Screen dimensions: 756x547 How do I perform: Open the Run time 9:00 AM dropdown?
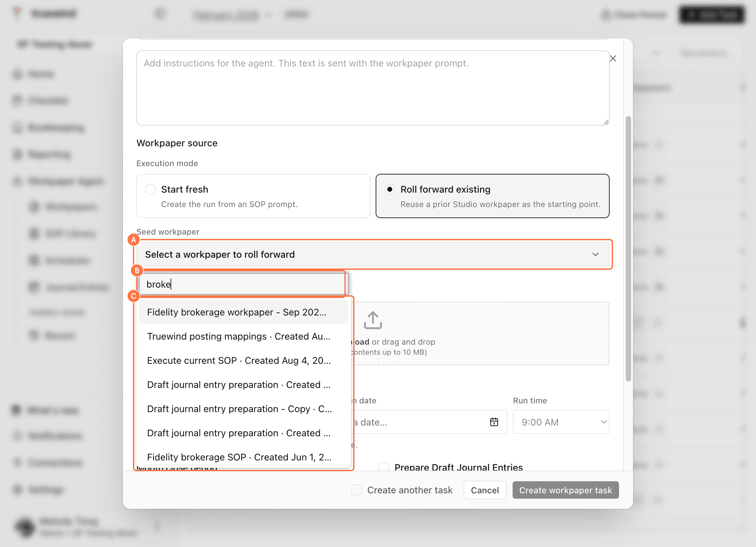point(561,422)
